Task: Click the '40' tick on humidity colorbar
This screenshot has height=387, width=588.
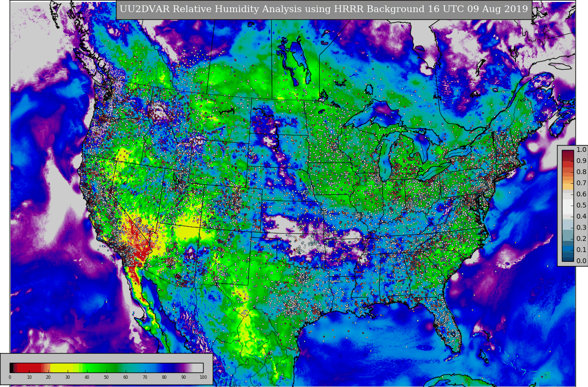Action: pos(87,377)
